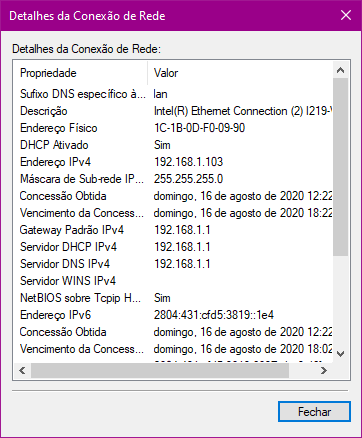Select the Endereço IPv4 row
Viewport: 362px width, 438px height.
[173, 162]
